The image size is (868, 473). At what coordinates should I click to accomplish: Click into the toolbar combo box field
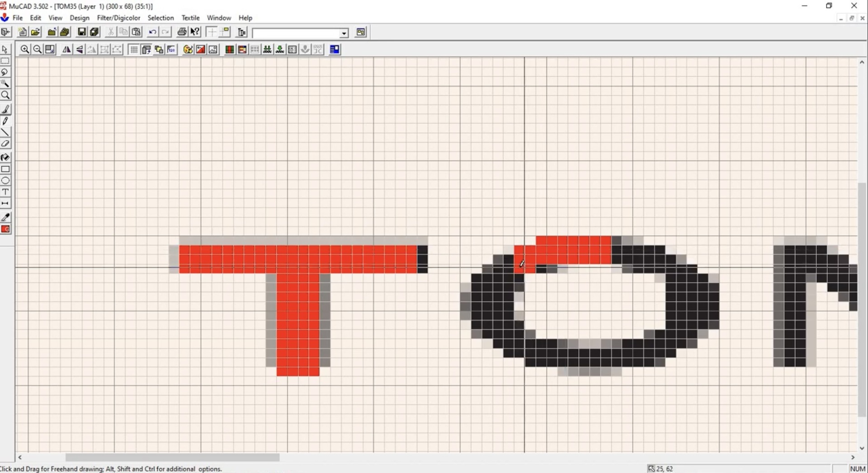tap(296, 33)
